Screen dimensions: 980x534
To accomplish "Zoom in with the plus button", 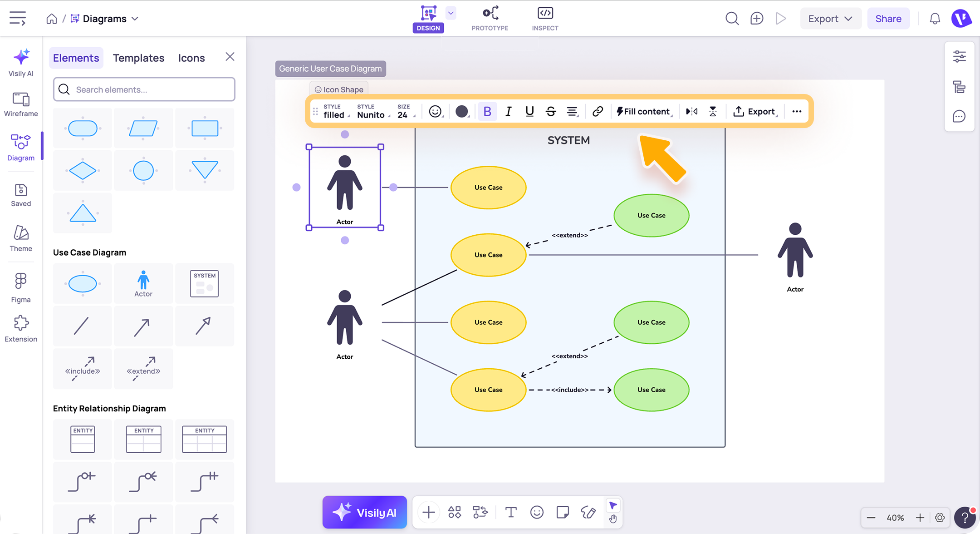I will [x=920, y=518].
